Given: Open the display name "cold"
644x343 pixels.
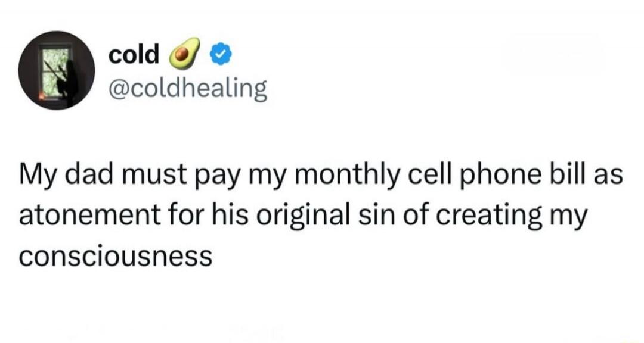Looking at the screenshot, I should [134, 54].
